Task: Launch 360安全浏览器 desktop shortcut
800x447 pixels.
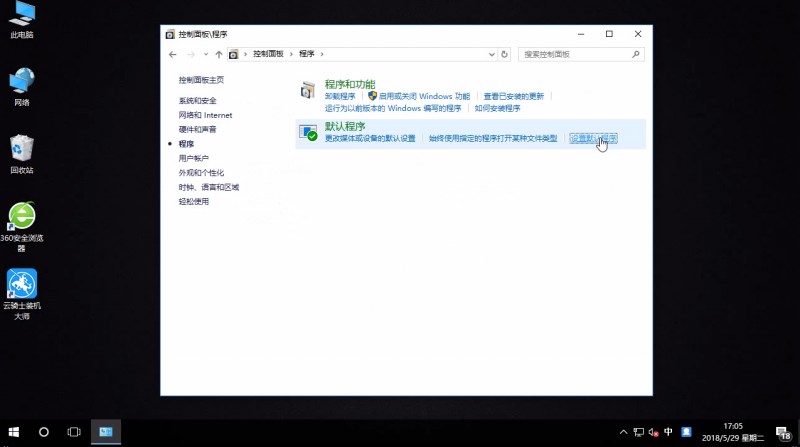Action: (x=21, y=227)
